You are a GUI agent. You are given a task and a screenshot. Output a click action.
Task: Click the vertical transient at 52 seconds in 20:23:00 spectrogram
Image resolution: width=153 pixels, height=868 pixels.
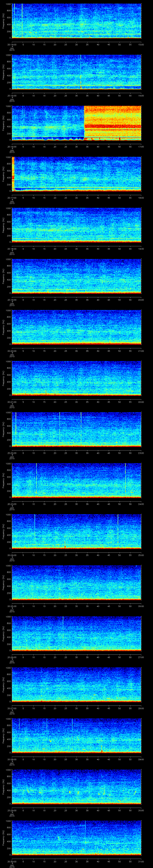click(x=125, y=478)
